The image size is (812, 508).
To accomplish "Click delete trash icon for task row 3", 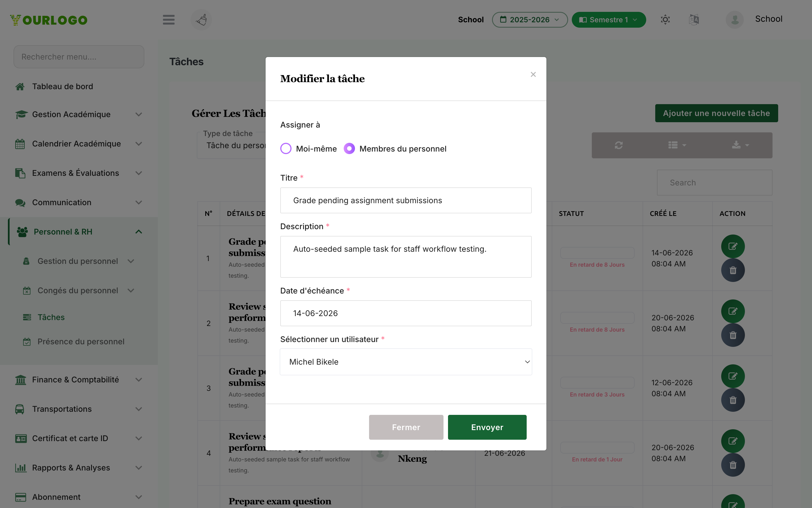I will (x=733, y=400).
